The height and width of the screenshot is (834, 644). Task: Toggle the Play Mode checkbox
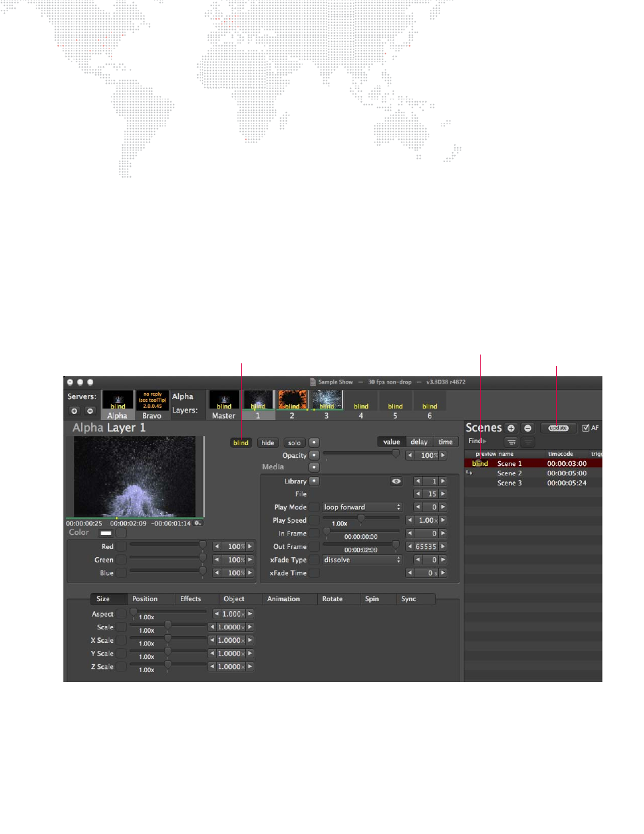pos(315,507)
